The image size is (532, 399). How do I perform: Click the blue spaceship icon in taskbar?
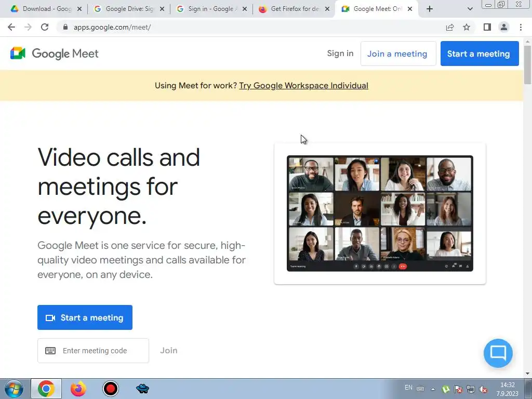coord(142,389)
